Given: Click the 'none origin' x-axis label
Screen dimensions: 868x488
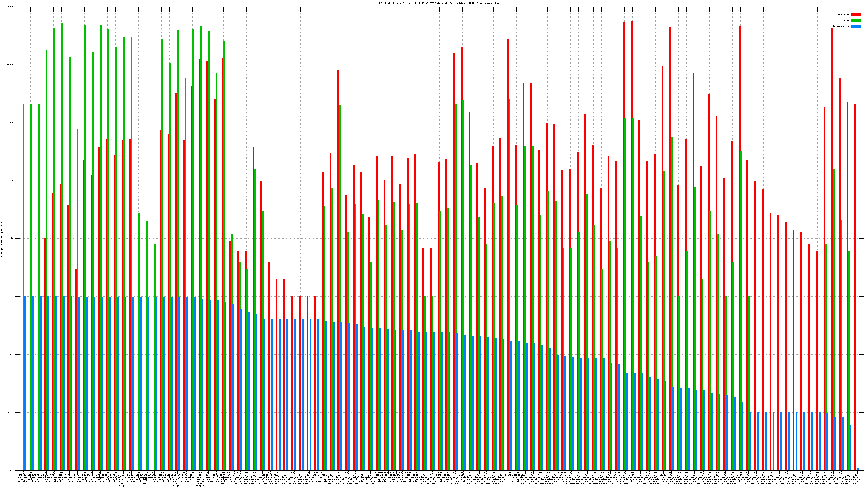Looking at the screenshot, I should tap(509, 474).
